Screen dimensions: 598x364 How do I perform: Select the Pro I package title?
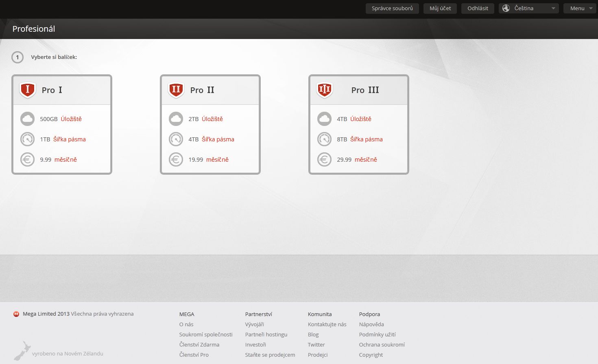click(52, 90)
